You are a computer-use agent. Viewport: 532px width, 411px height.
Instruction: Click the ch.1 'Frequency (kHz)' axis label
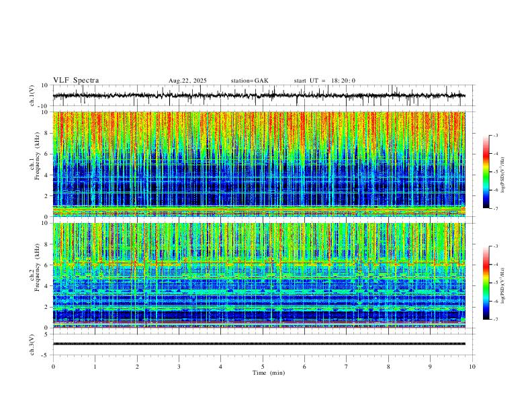37,156
